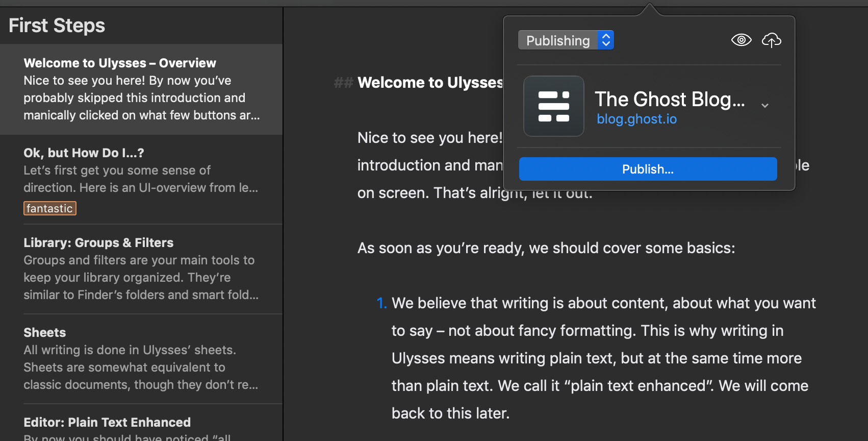Click the First Steps group title
The height and width of the screenshot is (441, 868).
(x=57, y=26)
